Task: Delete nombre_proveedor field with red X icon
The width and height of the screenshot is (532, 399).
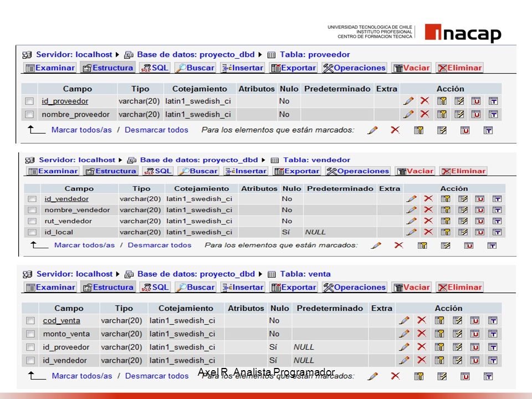Action: 424,114
